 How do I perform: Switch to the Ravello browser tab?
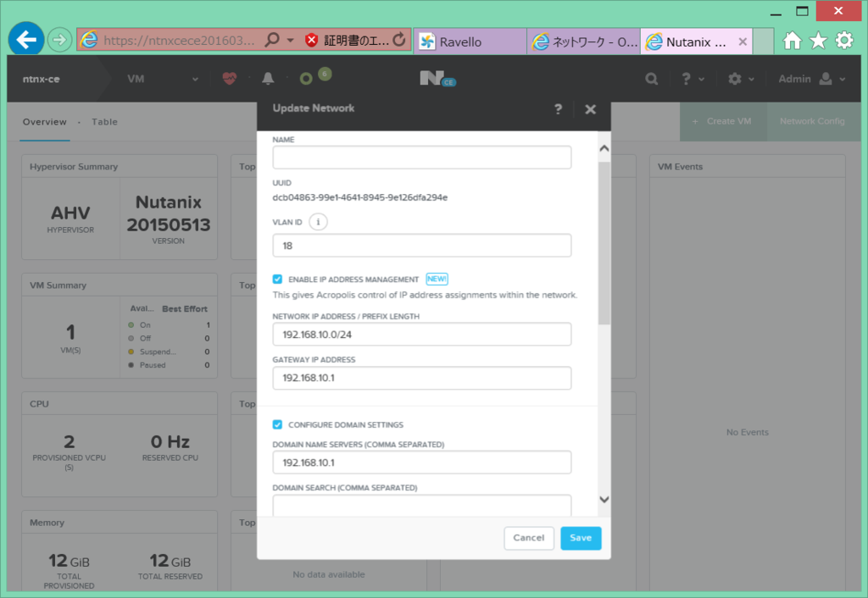coord(470,42)
